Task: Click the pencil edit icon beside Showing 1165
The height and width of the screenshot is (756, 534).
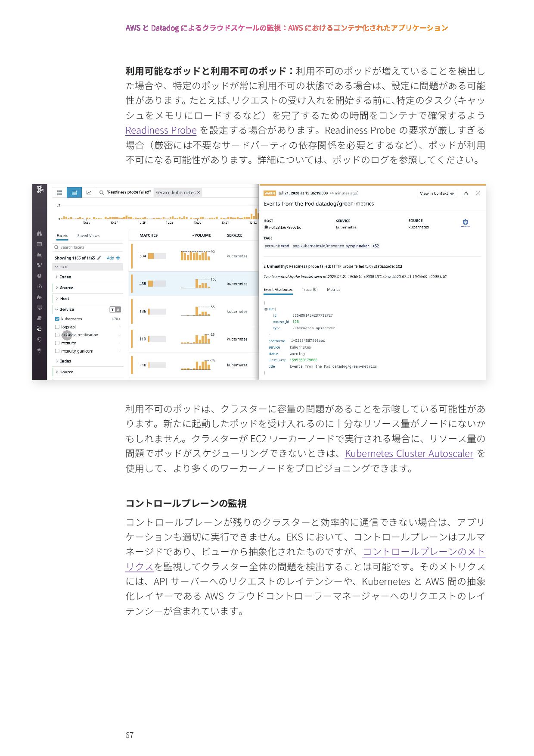Action: point(99,258)
